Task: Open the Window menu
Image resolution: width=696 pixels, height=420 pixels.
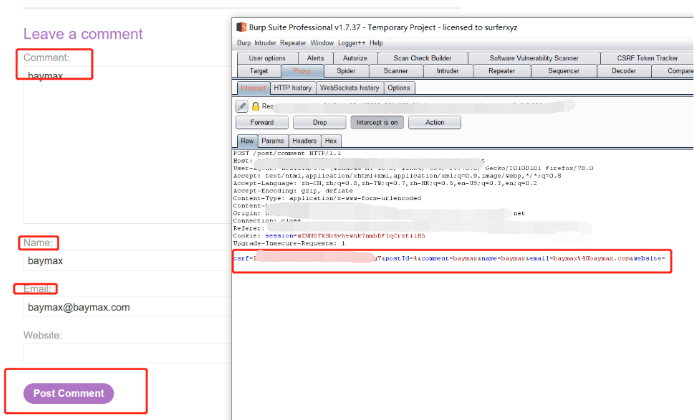Action: click(322, 43)
